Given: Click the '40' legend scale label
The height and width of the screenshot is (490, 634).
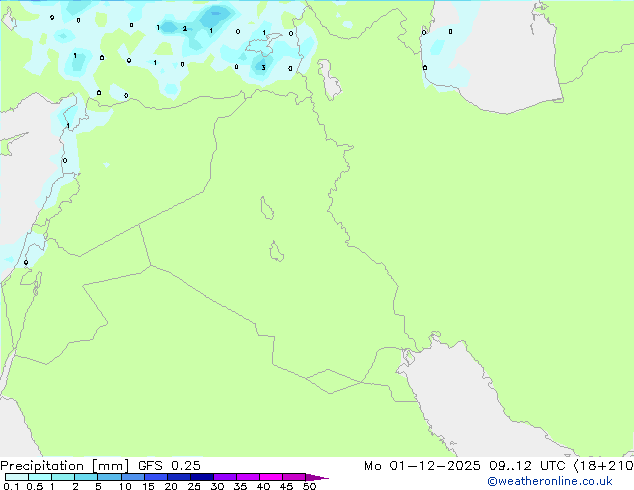Looking at the screenshot, I should 263,486.
